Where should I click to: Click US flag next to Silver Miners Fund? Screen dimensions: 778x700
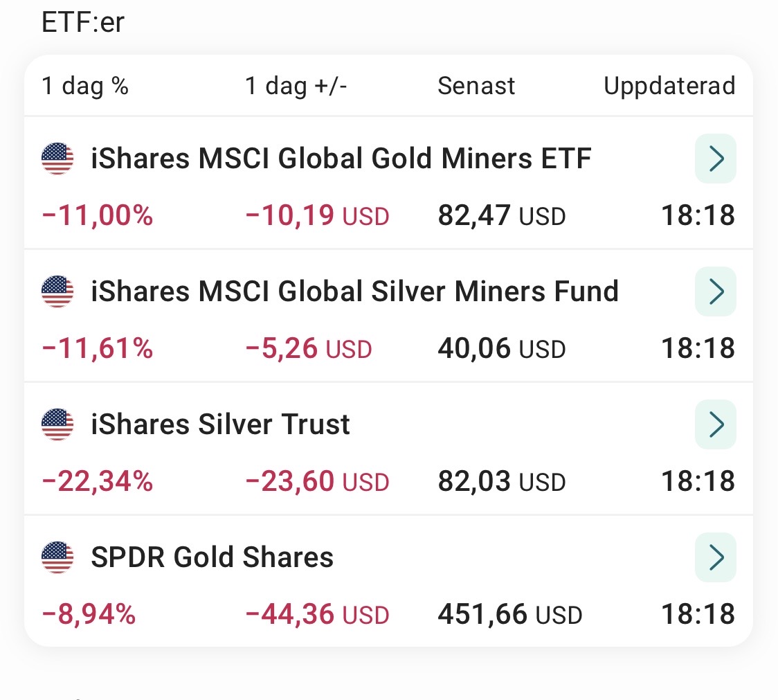pos(57,291)
